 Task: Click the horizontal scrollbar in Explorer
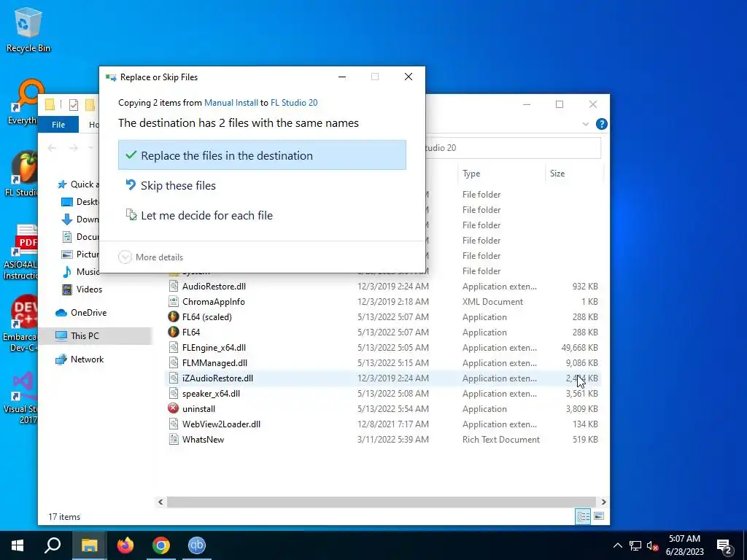coord(381,502)
